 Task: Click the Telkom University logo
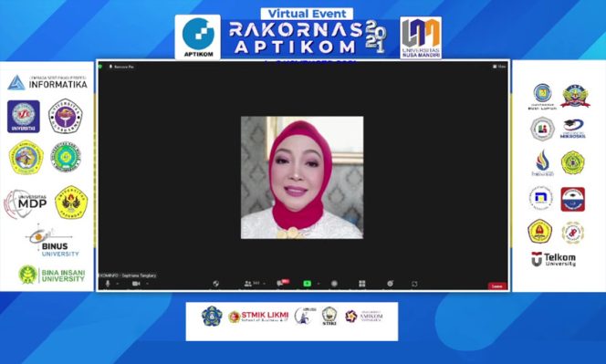point(553,259)
